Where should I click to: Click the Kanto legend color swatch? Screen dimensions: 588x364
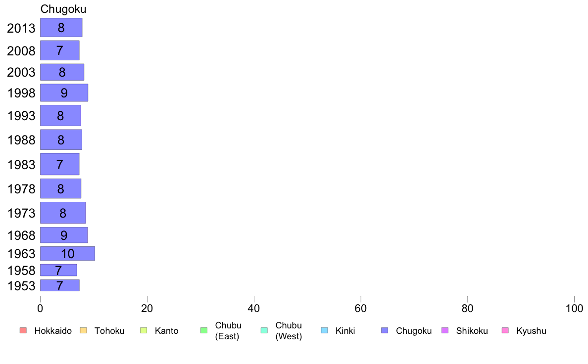(x=144, y=330)
